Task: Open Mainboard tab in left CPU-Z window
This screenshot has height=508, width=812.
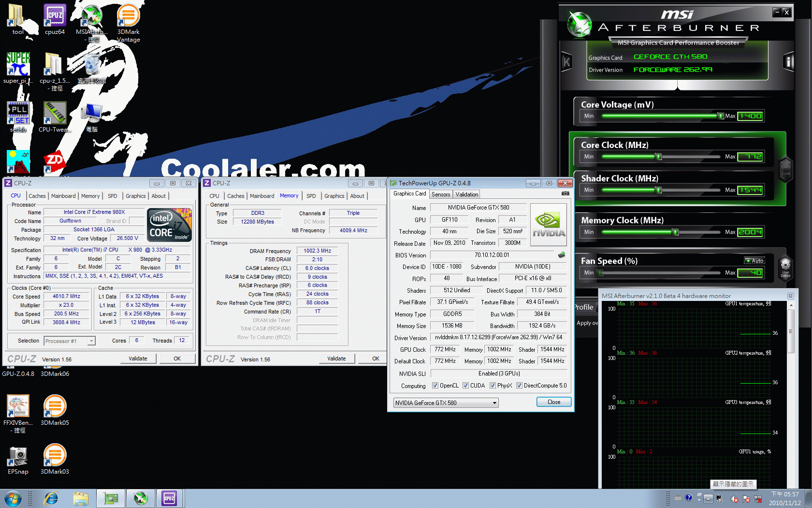Action: pos(63,196)
